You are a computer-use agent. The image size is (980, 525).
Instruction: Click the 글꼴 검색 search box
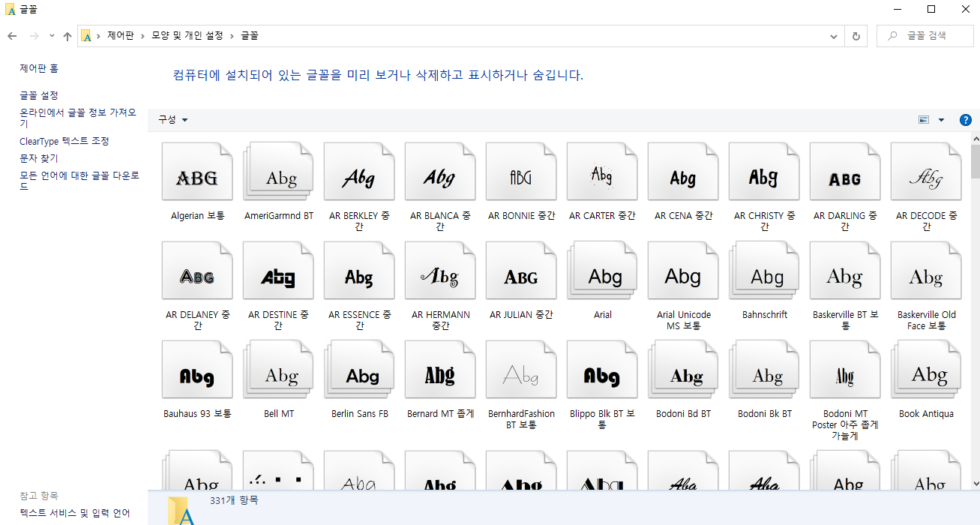(925, 36)
